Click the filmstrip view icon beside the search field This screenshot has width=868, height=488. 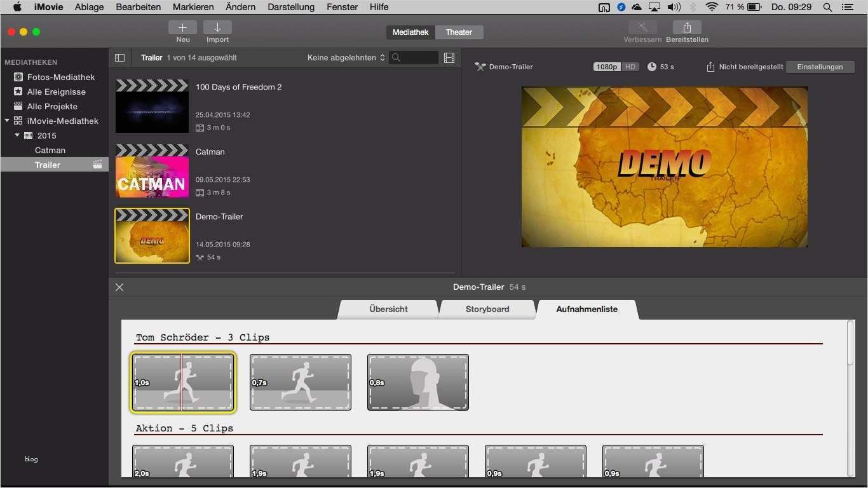click(449, 58)
